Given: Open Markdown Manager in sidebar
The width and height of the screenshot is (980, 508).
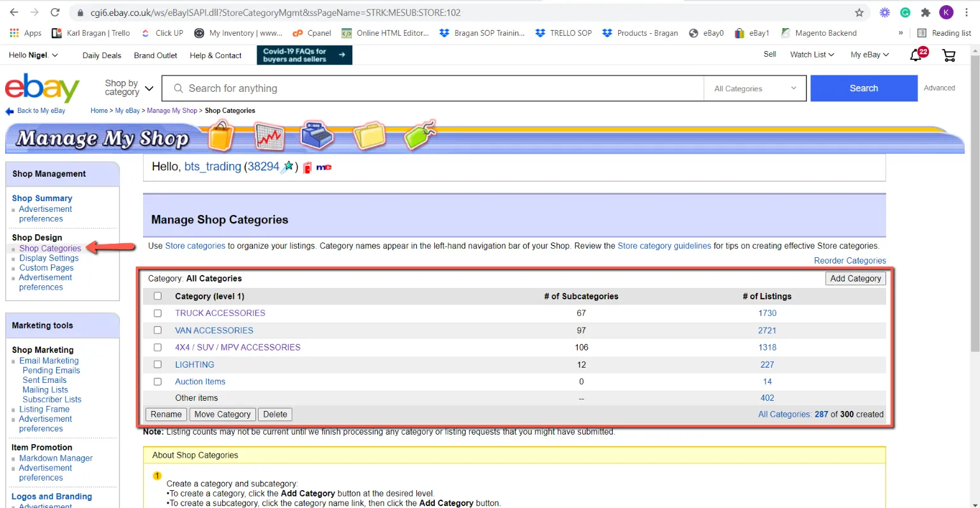Looking at the screenshot, I should [56, 458].
